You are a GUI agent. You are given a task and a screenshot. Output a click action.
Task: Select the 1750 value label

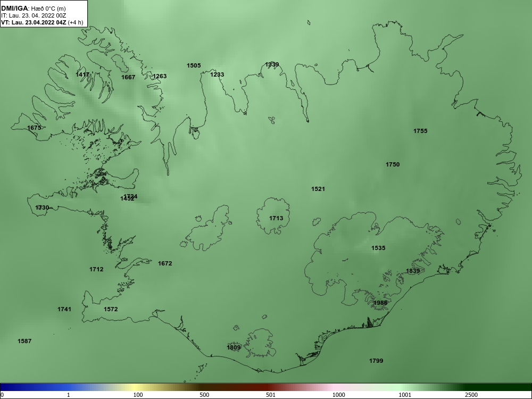coord(393,164)
